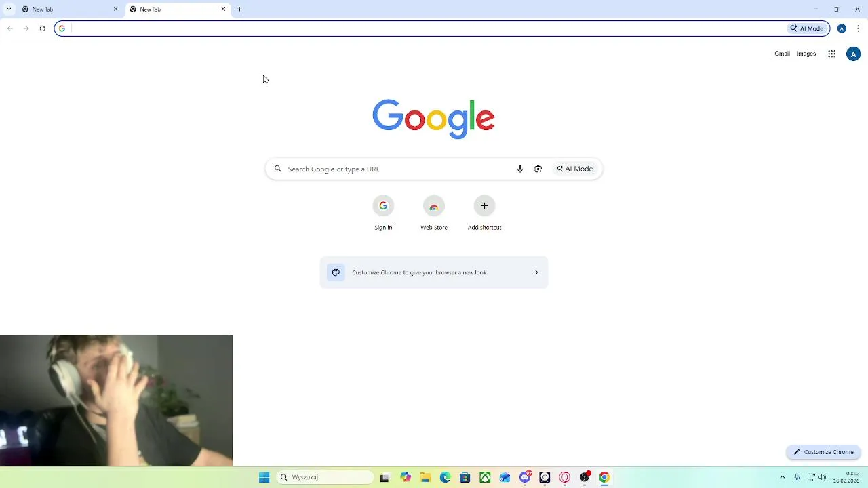This screenshot has height=488, width=868.
Task: Open Discord from the taskbar
Action: coord(525,477)
